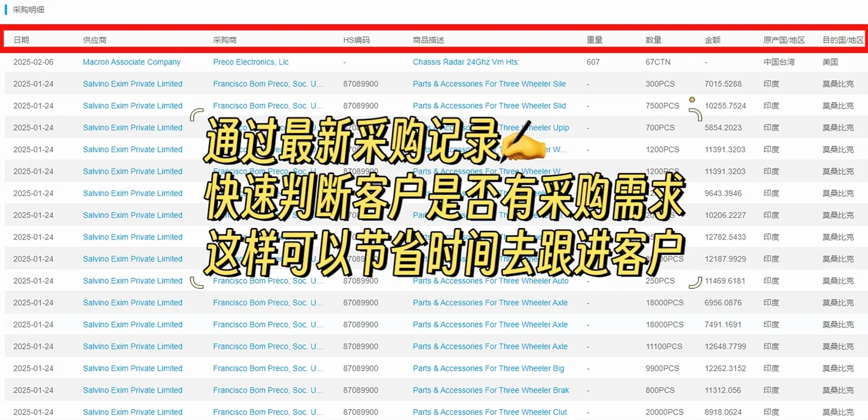This screenshot has width=868, height=420.
Task: Click the 采购明细 section title
Action: coord(29,10)
